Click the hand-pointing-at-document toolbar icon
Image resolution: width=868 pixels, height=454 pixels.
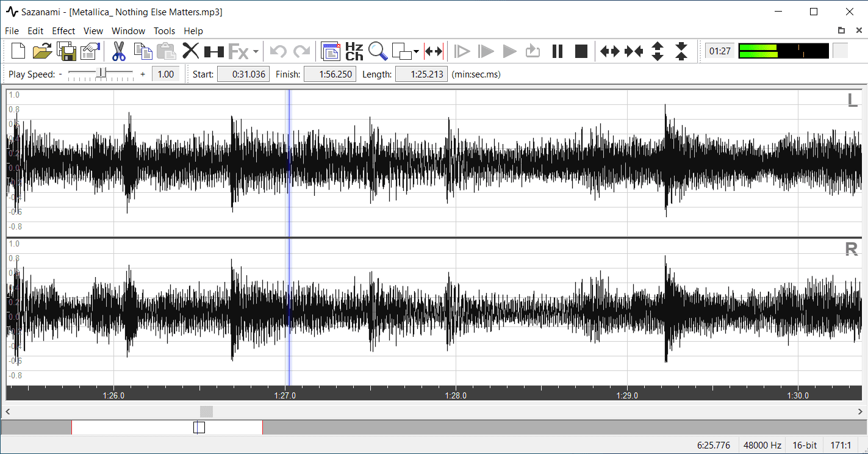pyautogui.click(x=90, y=51)
